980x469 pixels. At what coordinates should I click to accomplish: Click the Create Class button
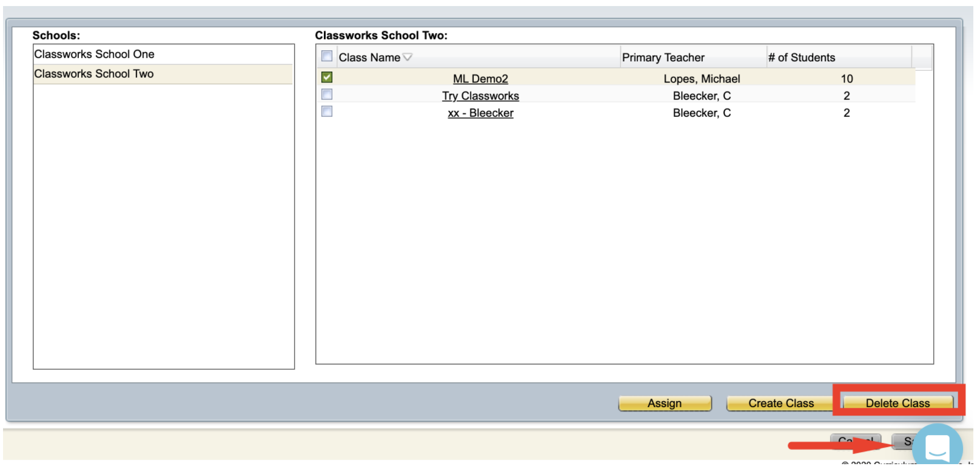(x=781, y=404)
